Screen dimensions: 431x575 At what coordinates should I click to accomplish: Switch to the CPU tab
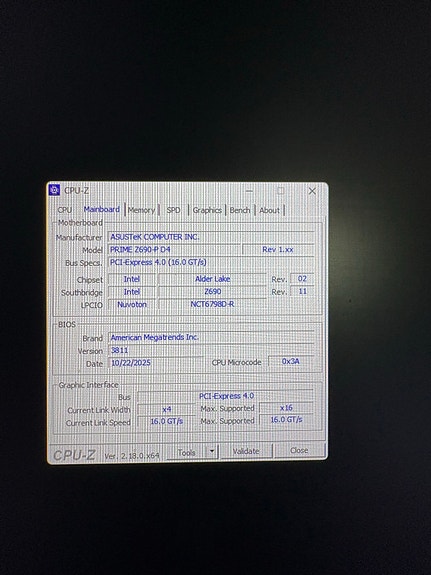coord(65,210)
